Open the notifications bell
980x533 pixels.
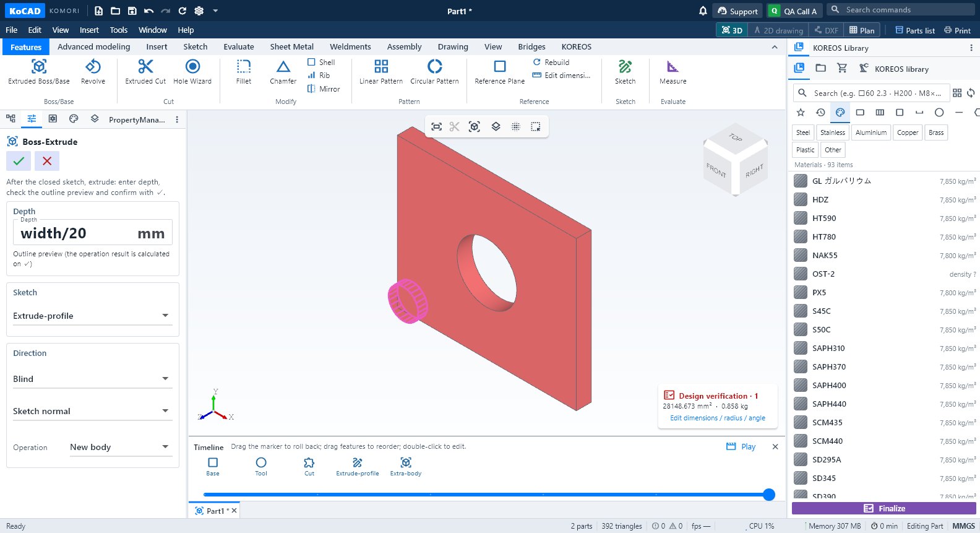click(703, 11)
